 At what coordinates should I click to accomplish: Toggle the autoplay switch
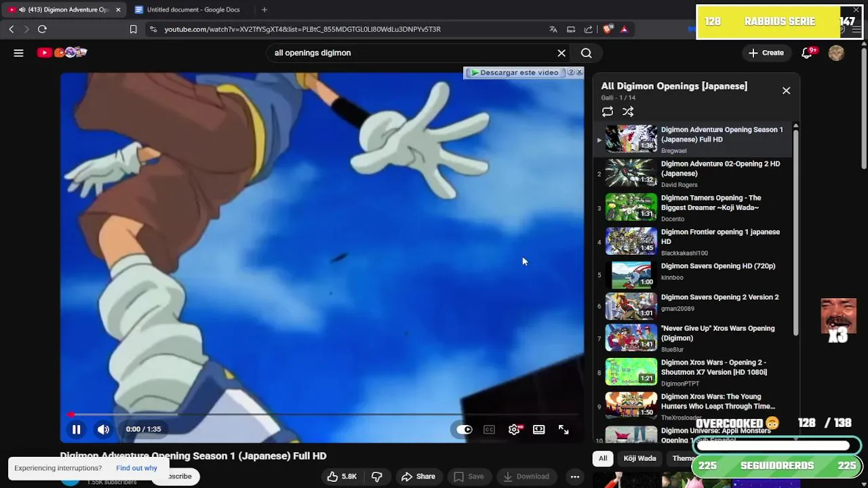click(465, 430)
